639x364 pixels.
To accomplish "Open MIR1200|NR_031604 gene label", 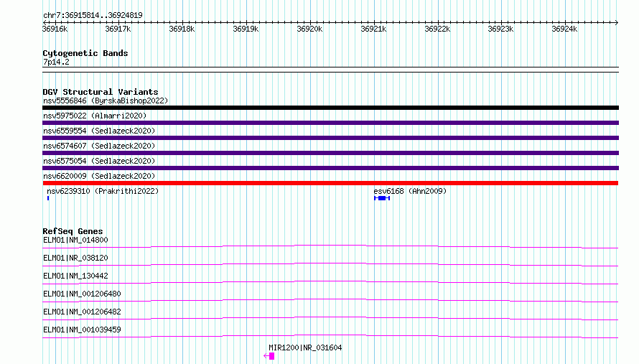I will [305, 347].
